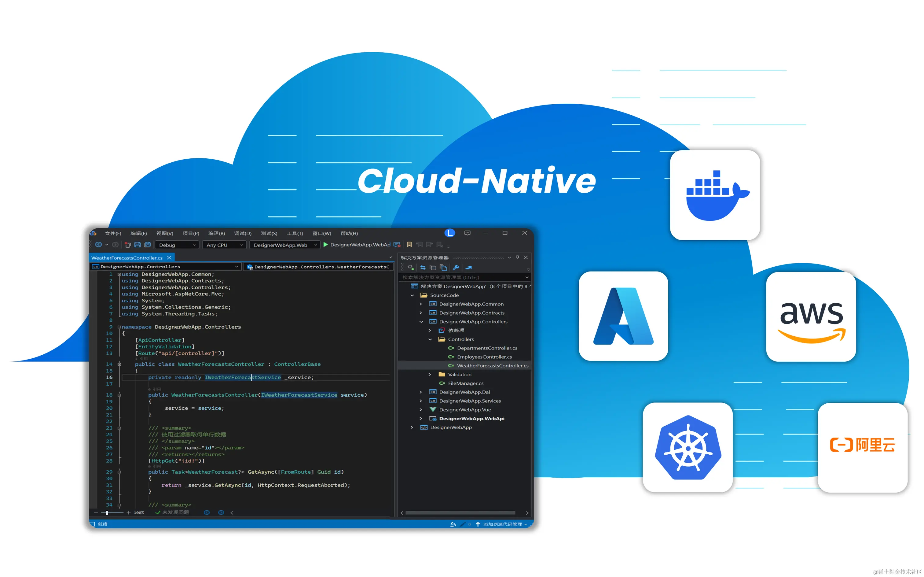Open the Any CPU platform dropdown
The width and height of the screenshot is (924, 577).
(x=224, y=245)
